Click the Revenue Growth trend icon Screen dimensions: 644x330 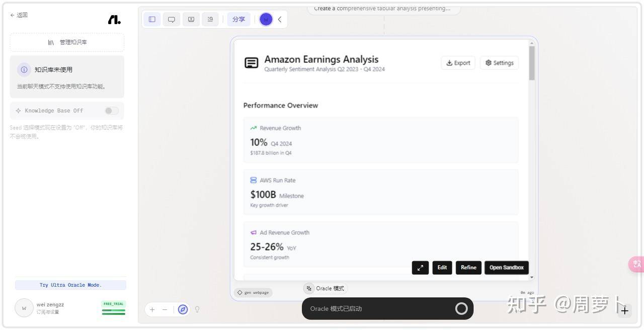(254, 128)
